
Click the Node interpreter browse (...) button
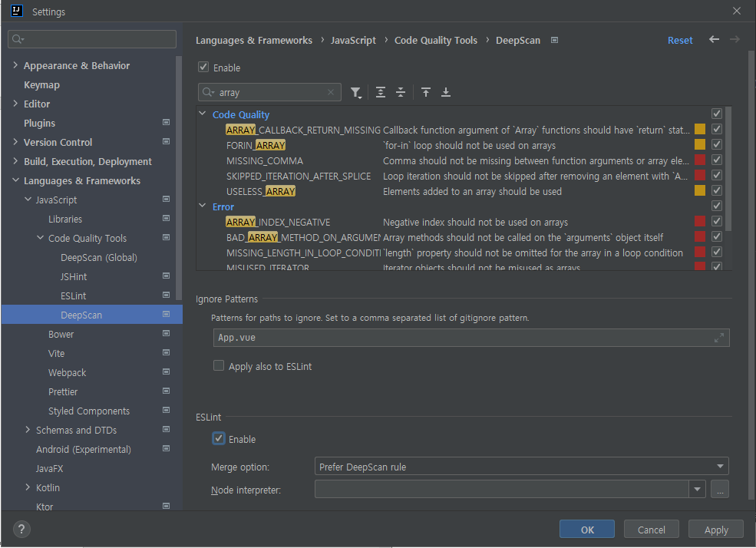coord(720,490)
